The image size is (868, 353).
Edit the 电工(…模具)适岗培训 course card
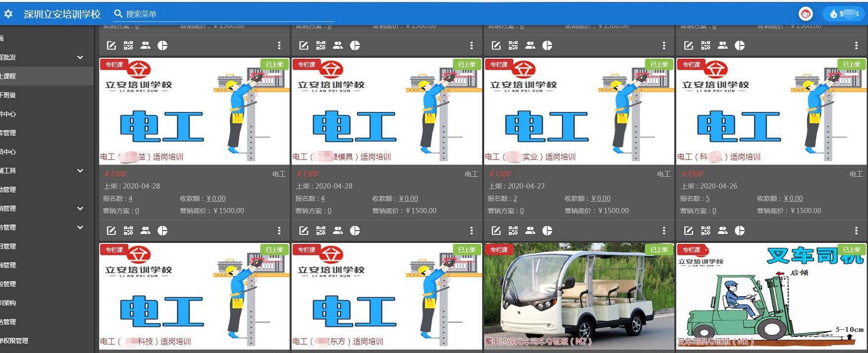[304, 231]
